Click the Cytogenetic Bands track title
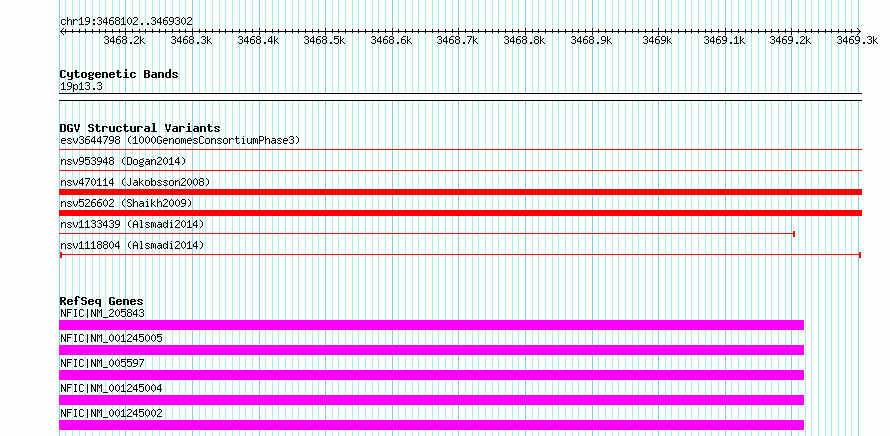 119,74
